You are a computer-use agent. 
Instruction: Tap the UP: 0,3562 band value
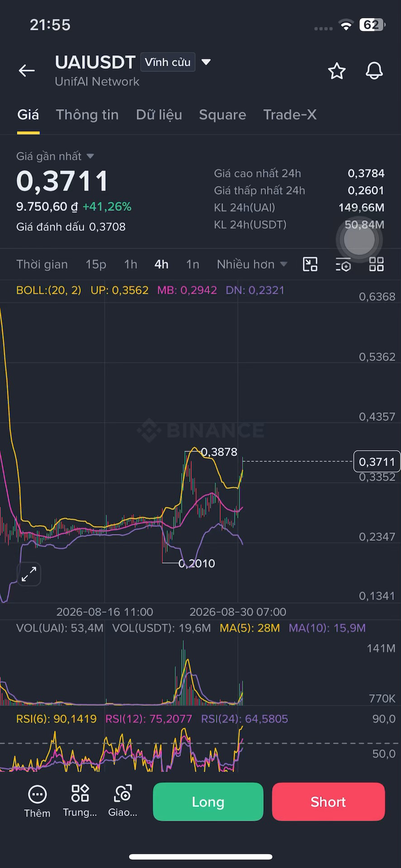(119, 290)
